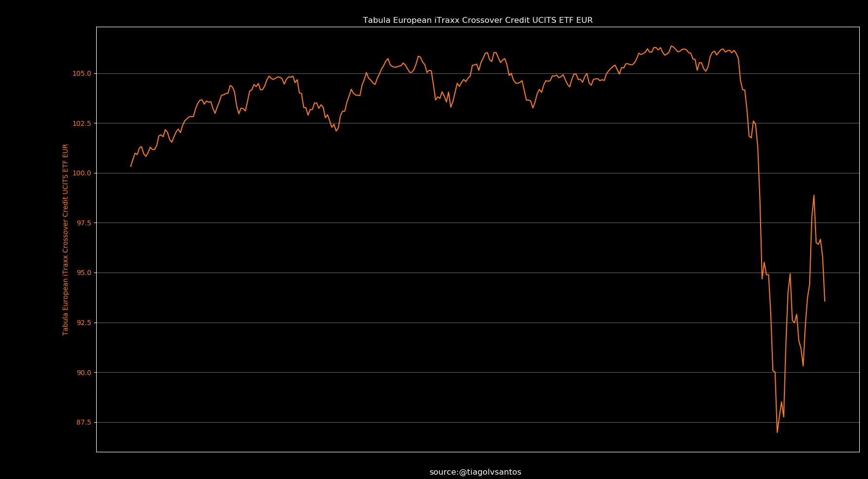Click the y-axis value '102.5'
Viewport: 868px width, 479px height.
click(82, 123)
